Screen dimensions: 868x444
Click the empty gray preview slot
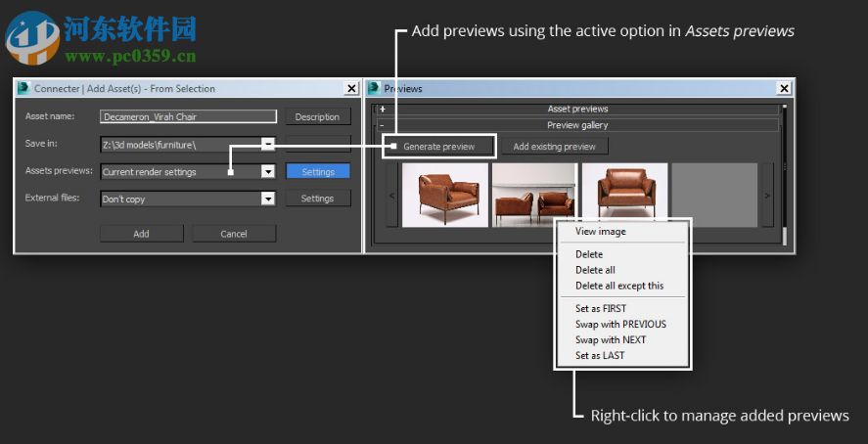(714, 195)
